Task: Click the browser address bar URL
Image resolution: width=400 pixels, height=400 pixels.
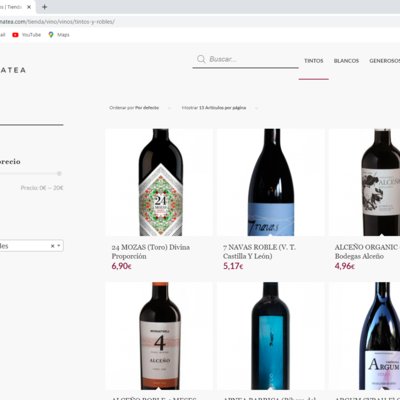Action: click(57, 22)
